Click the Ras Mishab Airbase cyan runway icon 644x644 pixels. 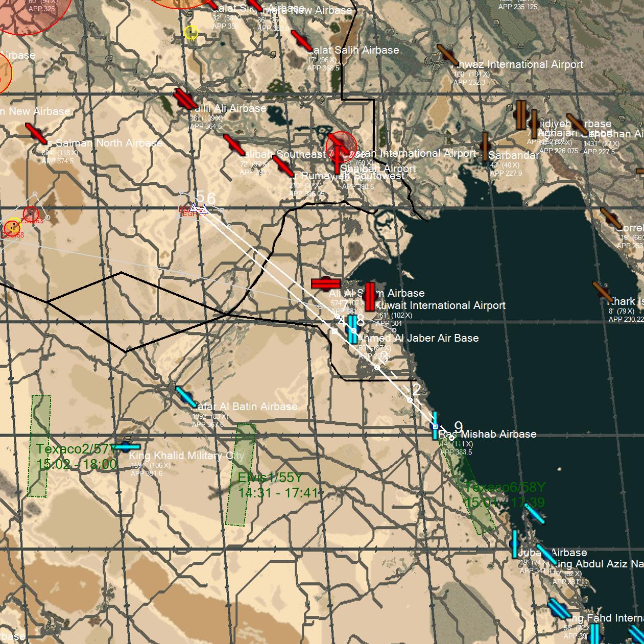pyautogui.click(x=435, y=425)
